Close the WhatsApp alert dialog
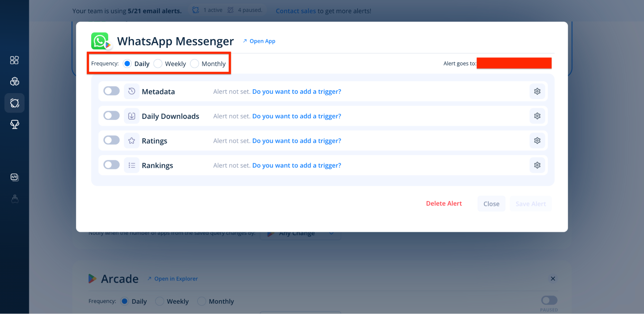The height and width of the screenshot is (314, 644). [491, 204]
